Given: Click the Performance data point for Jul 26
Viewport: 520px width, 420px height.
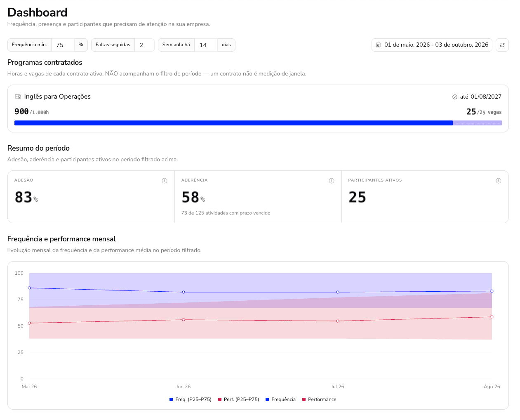Looking at the screenshot, I should click(338, 321).
